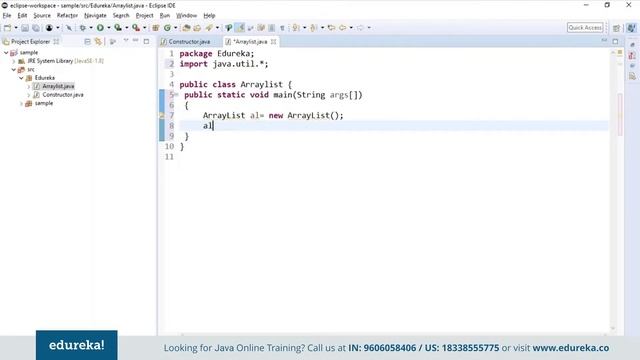
Task: Open the Project Explorer View Menu arrow
Action: tap(126, 41)
